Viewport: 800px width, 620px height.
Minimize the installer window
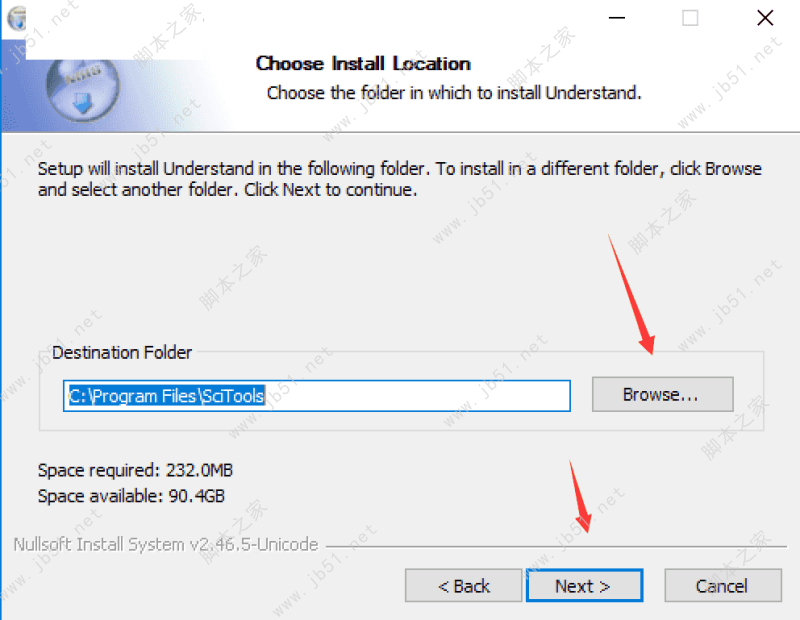tap(616, 18)
